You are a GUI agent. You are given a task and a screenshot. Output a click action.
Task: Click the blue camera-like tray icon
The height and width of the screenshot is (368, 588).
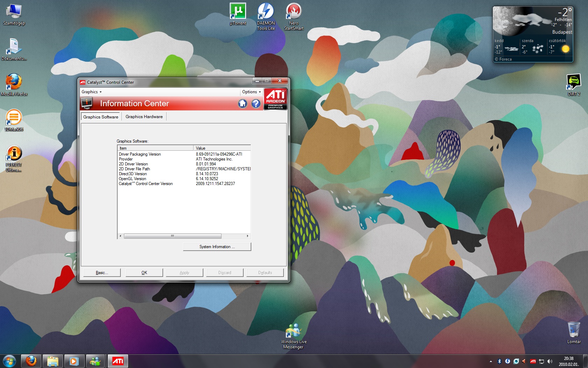[x=516, y=361]
